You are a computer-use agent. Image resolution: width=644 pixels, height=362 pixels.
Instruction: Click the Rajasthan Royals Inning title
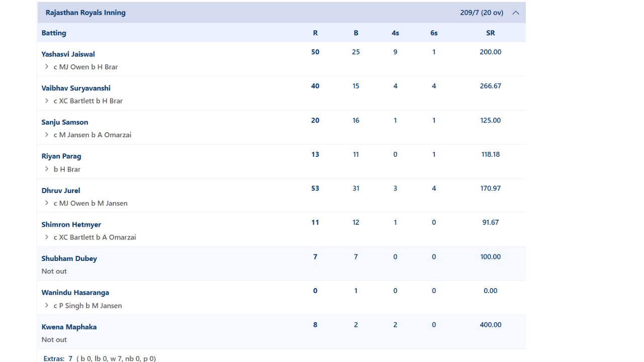point(86,13)
